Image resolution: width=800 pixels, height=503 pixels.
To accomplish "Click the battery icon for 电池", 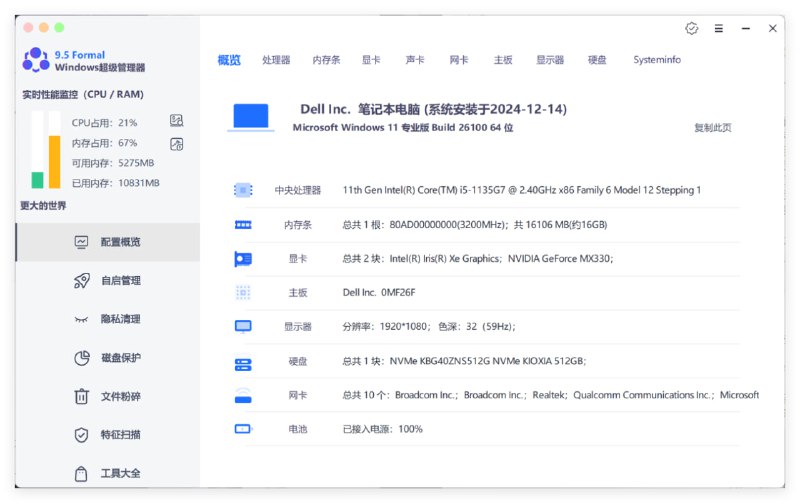I will (x=243, y=429).
